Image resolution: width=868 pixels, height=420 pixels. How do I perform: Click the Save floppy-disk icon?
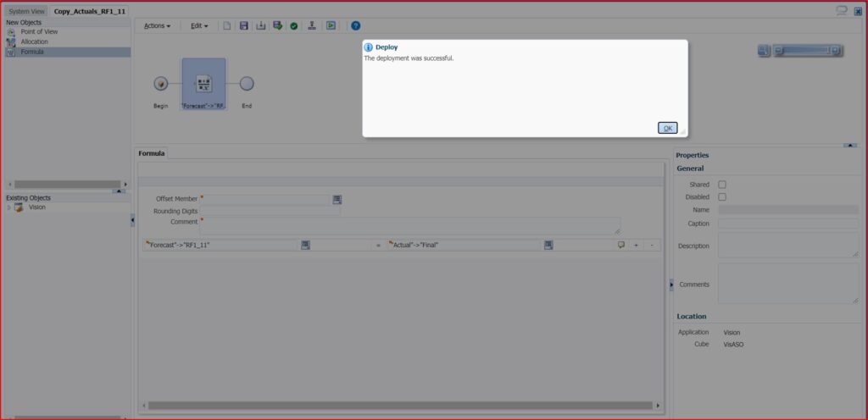coord(243,25)
